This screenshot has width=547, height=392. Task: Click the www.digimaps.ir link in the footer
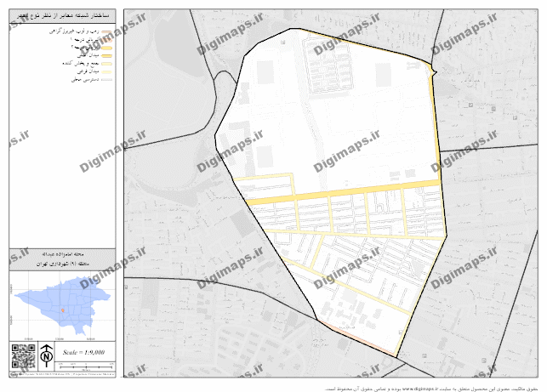(x=422, y=389)
